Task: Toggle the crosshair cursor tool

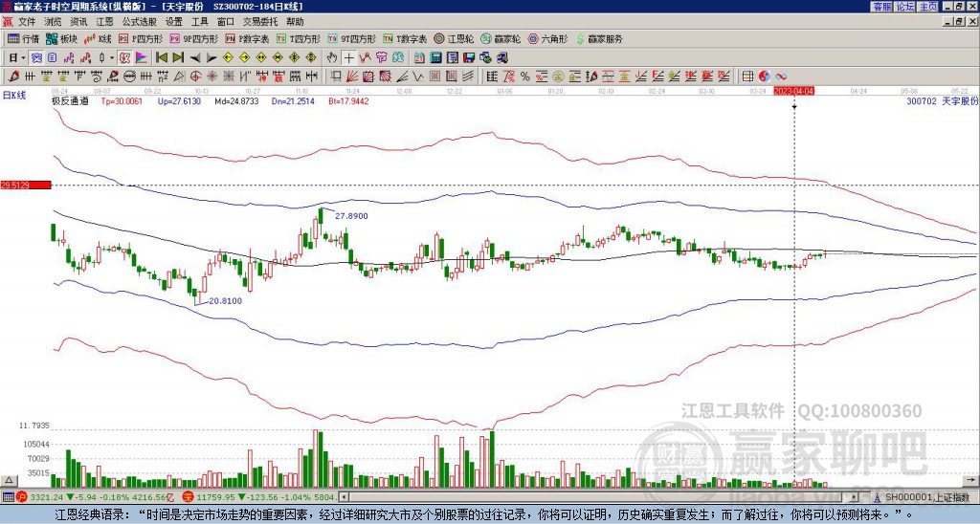Action: pyautogui.click(x=348, y=58)
